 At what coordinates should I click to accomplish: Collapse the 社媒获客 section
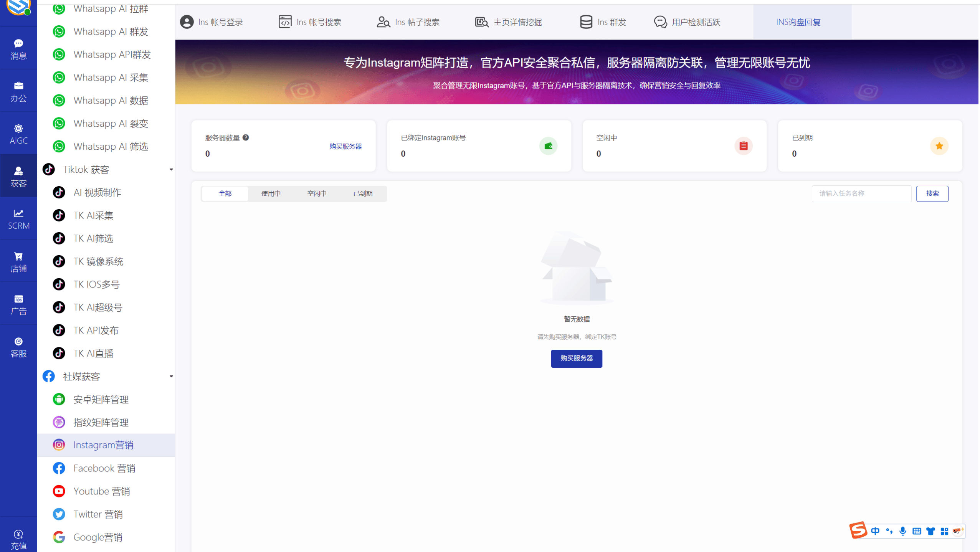point(172,376)
